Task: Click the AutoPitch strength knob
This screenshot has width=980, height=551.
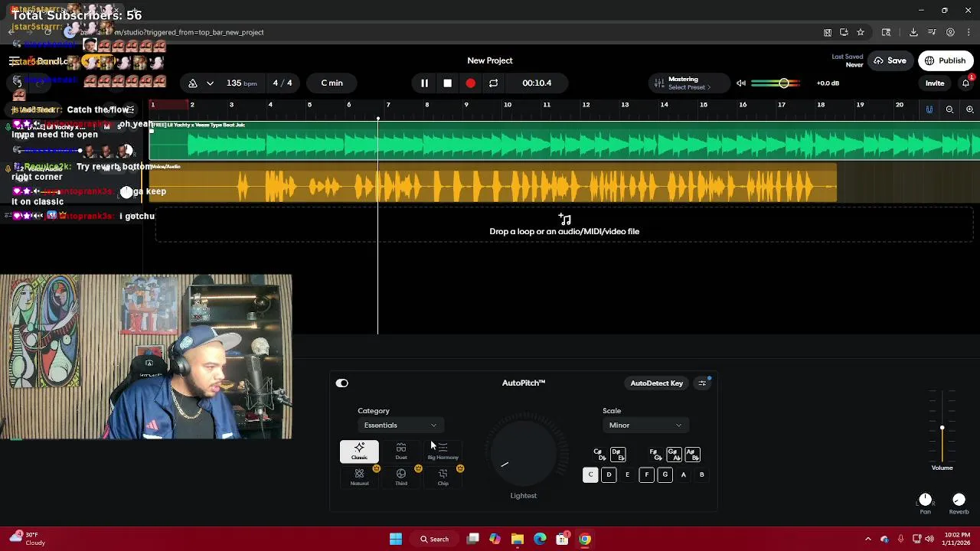Action: (x=524, y=455)
